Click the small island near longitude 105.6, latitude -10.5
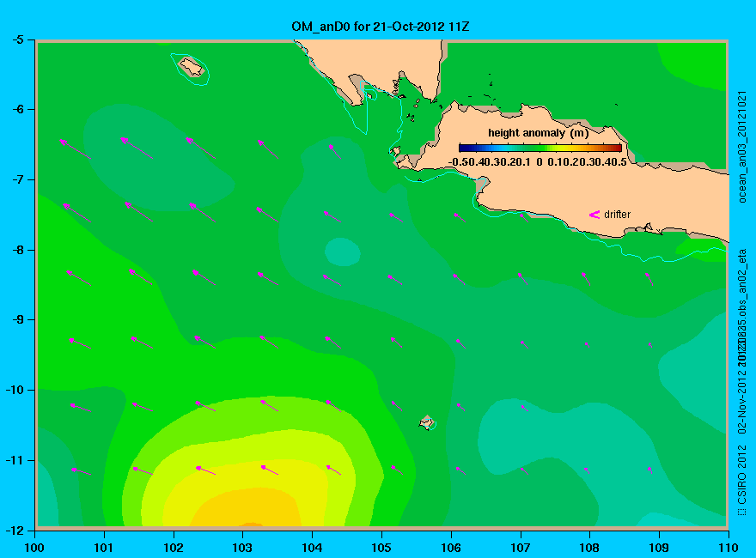The width and height of the screenshot is (756, 558). click(x=427, y=422)
